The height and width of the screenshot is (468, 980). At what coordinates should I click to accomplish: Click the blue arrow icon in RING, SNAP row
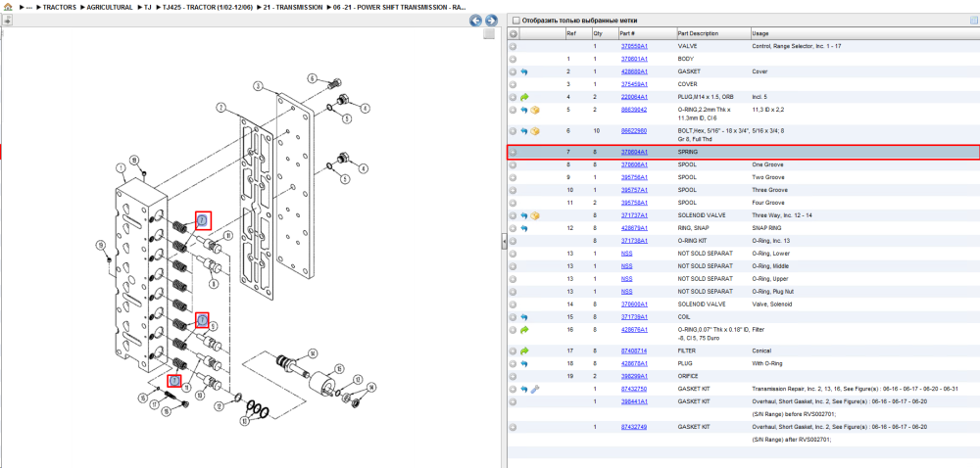tap(523, 228)
